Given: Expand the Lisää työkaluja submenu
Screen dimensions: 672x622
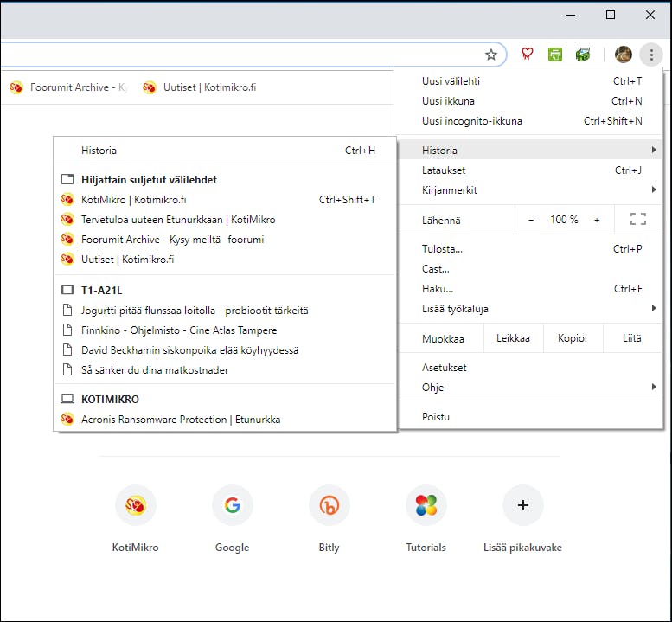Looking at the screenshot, I should coord(530,309).
